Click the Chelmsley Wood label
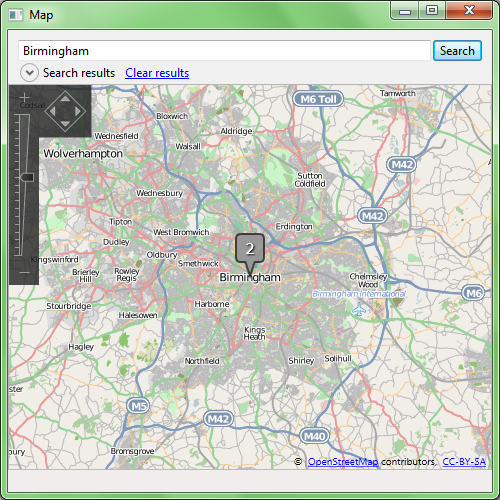This screenshot has height=500, width=500. click(368, 280)
